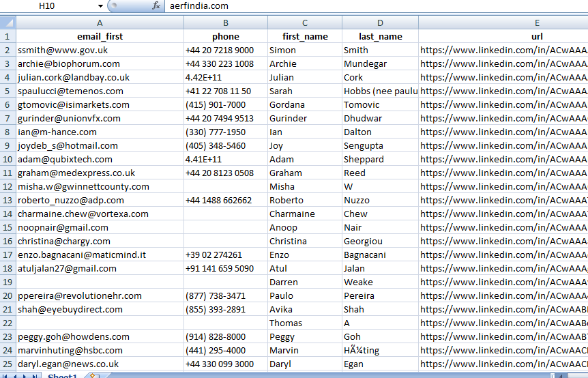Click the last_name header cell
This screenshot has width=588, height=378.
(x=380, y=36)
